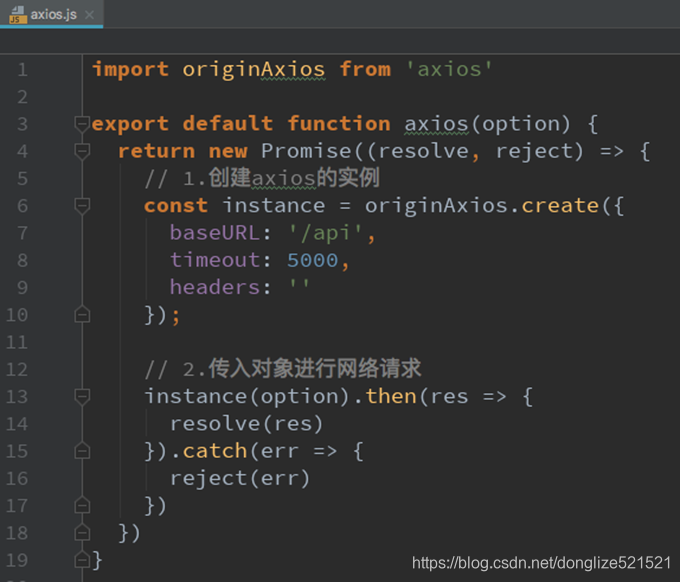Click the comment '2.传入对象进行网络请求'
The width and height of the screenshot is (680, 582).
(302, 369)
